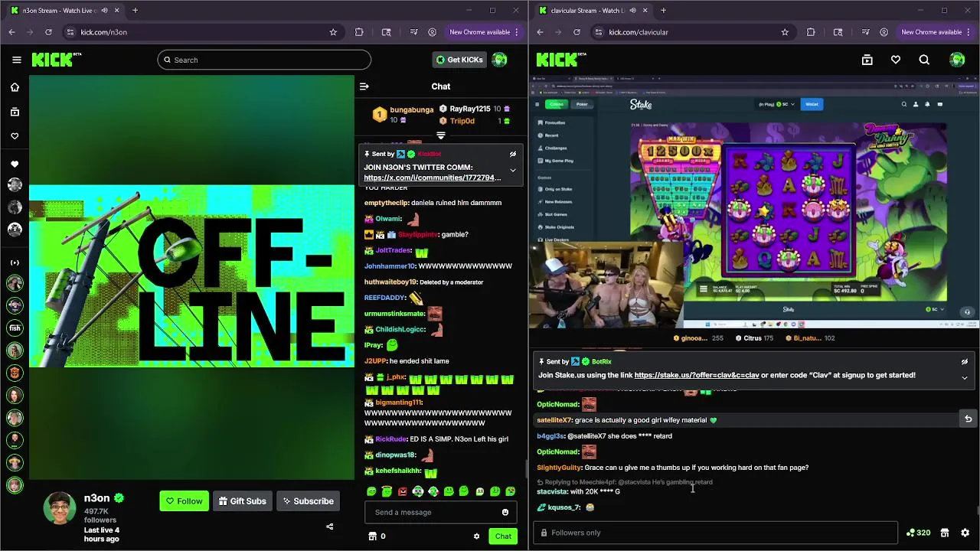Bookmark kick.com/clavicular with the star icon
This screenshot has height=551, width=980.
(x=785, y=32)
